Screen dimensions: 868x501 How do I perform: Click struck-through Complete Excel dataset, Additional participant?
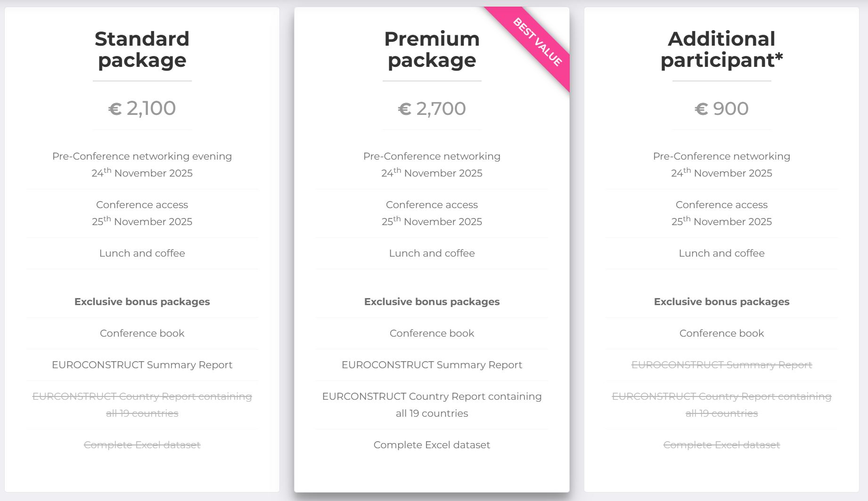tap(721, 445)
